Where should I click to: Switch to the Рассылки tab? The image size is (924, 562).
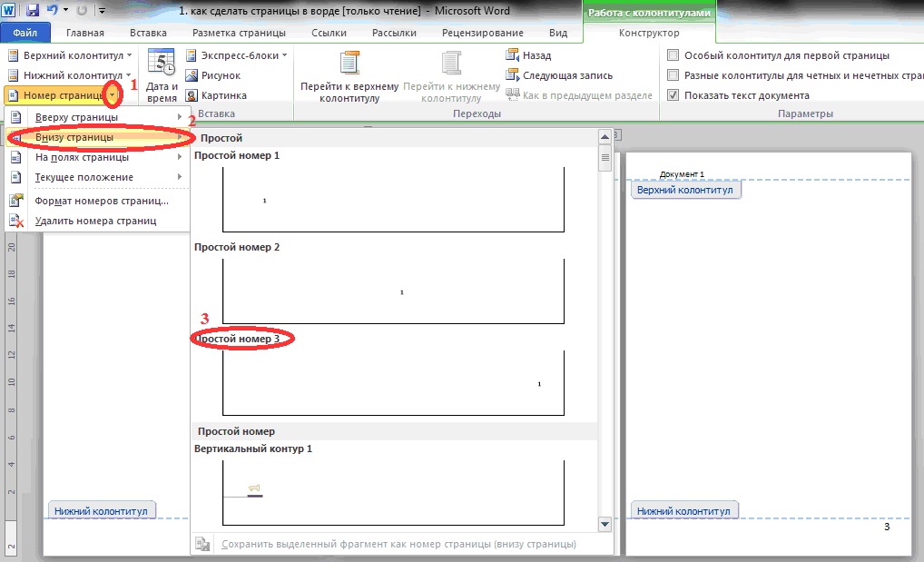tap(394, 33)
